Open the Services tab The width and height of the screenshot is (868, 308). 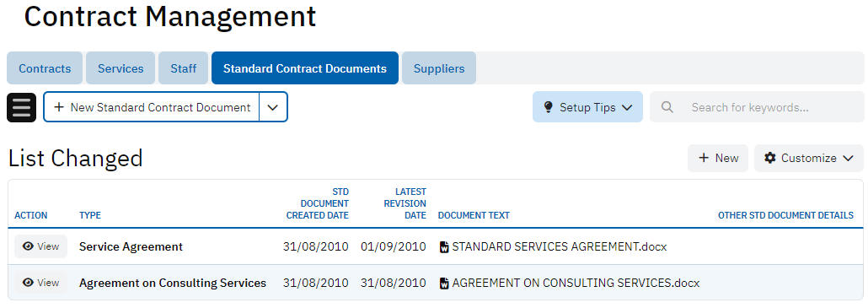[x=121, y=68]
